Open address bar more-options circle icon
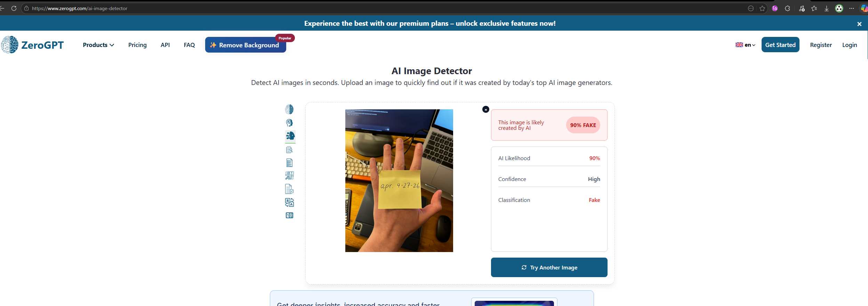Viewport: 868px width, 306px height. coord(751,8)
